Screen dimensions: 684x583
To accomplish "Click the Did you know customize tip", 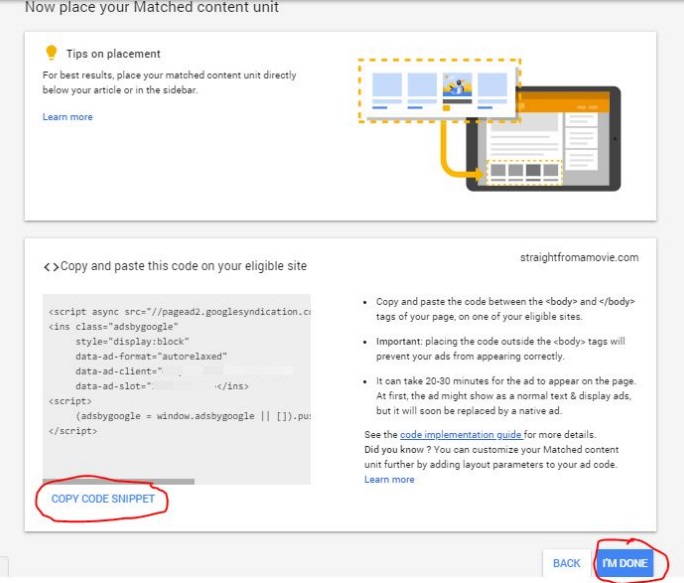I will coord(491,457).
